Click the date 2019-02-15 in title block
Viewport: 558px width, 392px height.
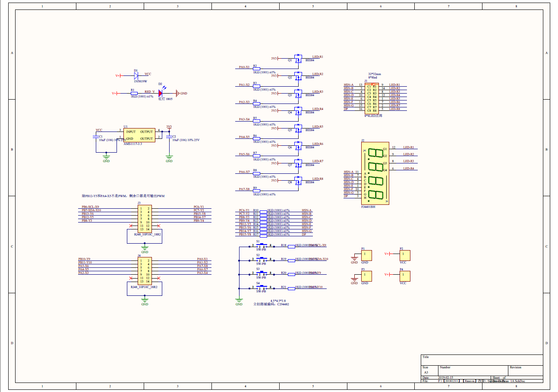pos(445,377)
